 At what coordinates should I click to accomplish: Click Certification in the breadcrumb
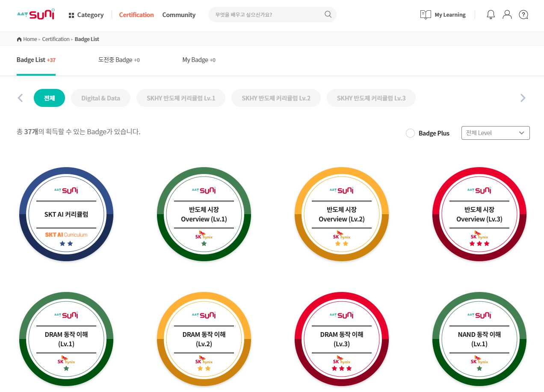click(56, 39)
